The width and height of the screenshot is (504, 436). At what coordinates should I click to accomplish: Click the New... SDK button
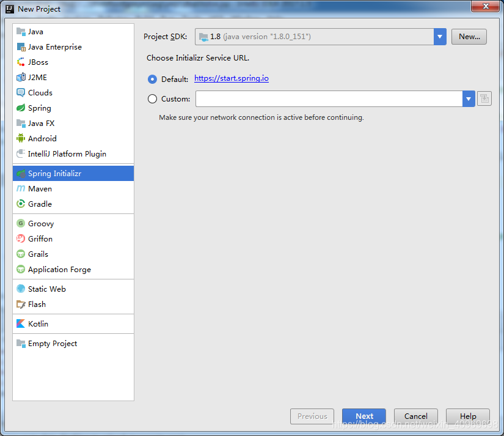coord(469,37)
